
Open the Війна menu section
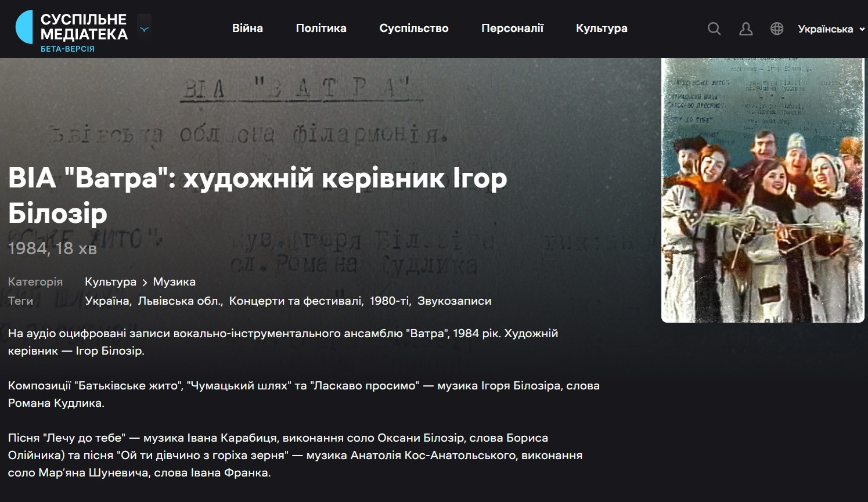pos(247,28)
